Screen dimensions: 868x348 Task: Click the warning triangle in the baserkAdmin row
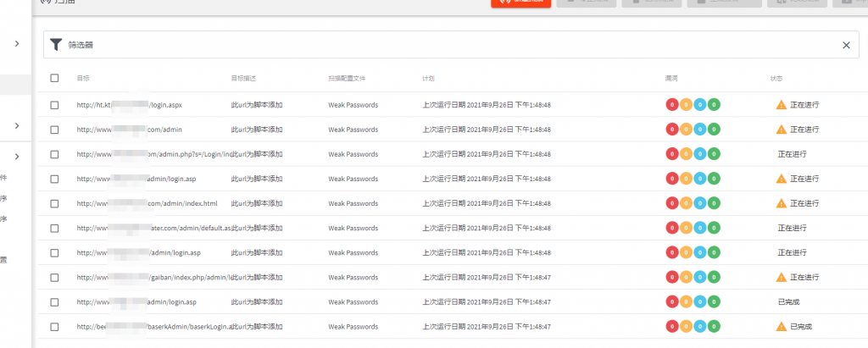pyautogui.click(x=781, y=327)
